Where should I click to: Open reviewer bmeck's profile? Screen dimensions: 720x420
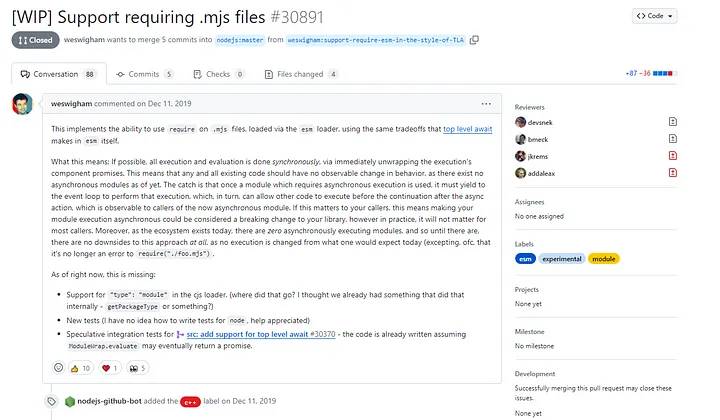(538, 140)
